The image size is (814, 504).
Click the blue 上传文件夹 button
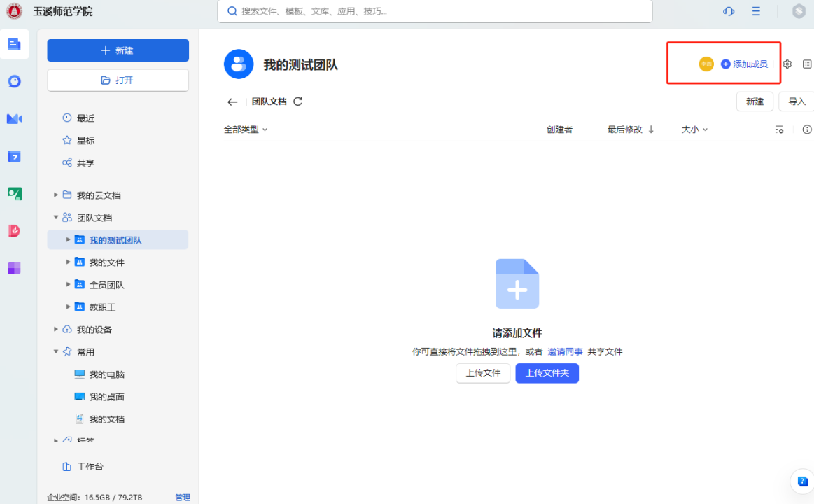(x=547, y=373)
